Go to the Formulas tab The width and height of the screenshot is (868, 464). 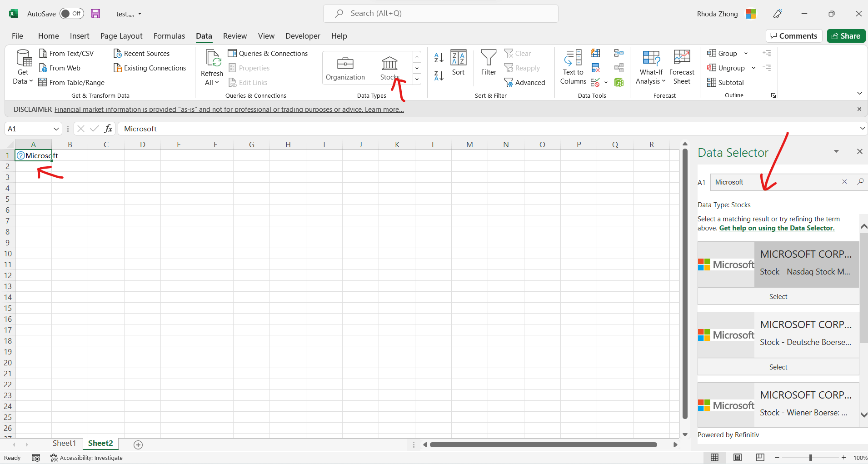(169, 36)
